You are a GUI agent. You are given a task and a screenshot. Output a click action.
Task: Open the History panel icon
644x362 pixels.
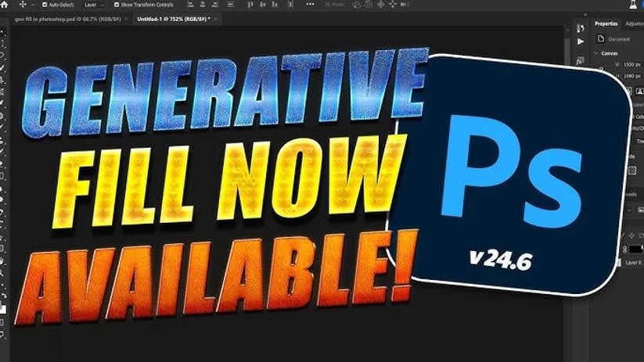point(581,28)
